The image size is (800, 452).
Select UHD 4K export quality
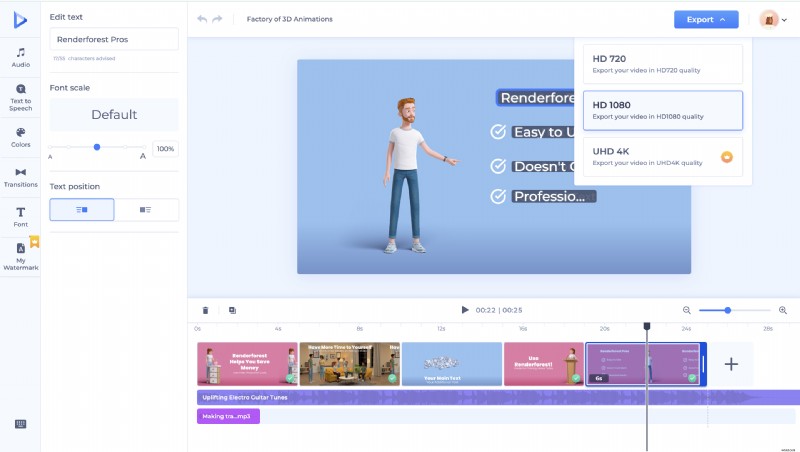tap(663, 157)
